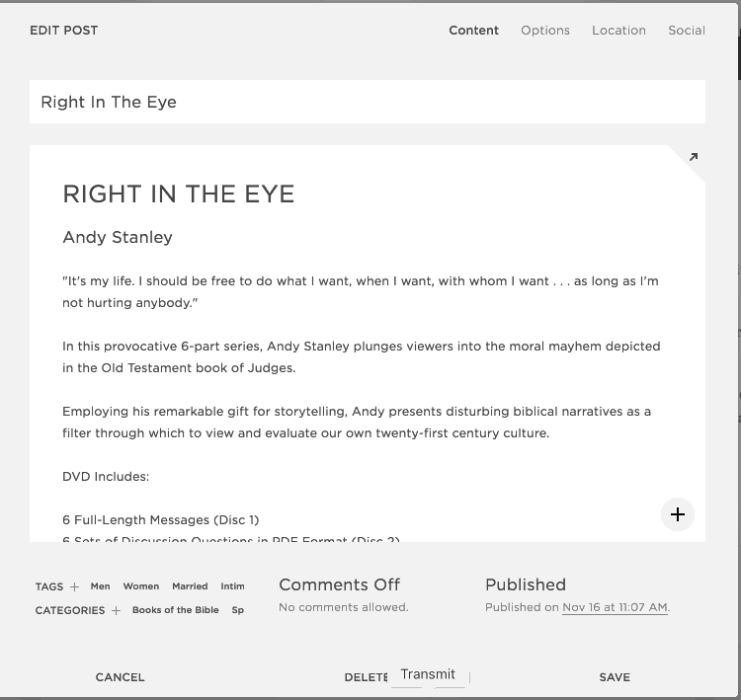Open the Nov 16 at 11:07 AM date link
Image resolution: width=741 pixels, height=700 pixels.
[x=615, y=607]
